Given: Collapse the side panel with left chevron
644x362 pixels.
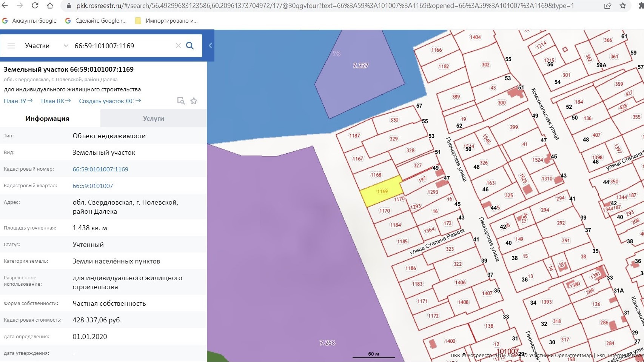Looking at the screenshot, I should click(x=211, y=46).
